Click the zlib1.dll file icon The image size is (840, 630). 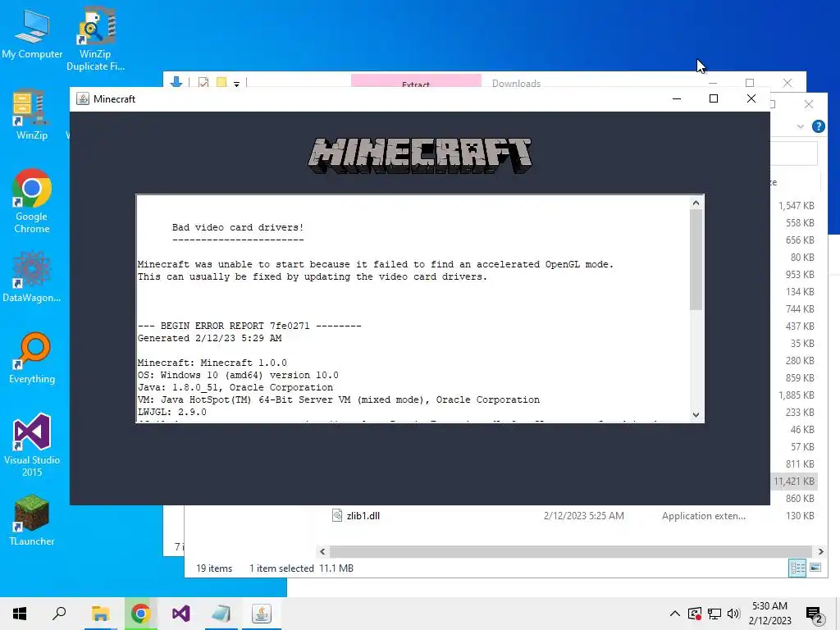pos(337,516)
